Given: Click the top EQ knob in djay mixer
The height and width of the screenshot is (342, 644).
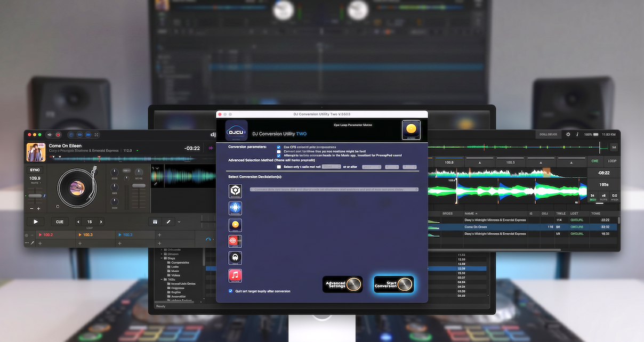Looking at the screenshot, I should coord(115,172).
